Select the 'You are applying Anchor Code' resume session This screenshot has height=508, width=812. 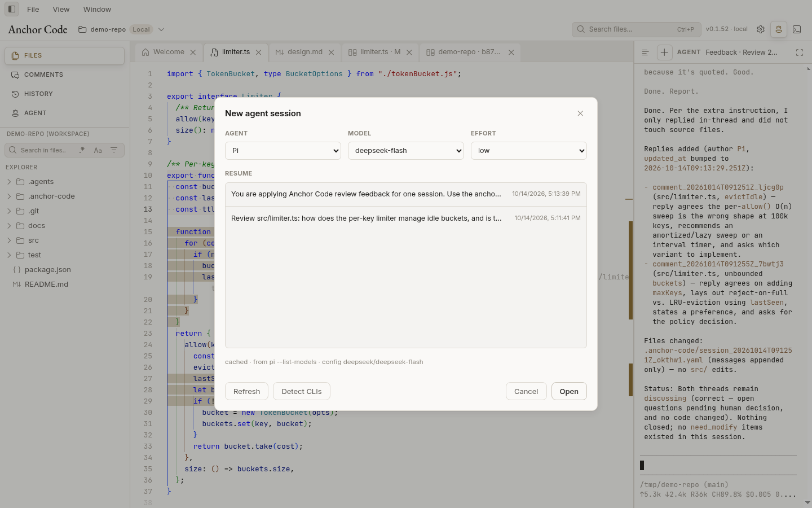(406, 194)
